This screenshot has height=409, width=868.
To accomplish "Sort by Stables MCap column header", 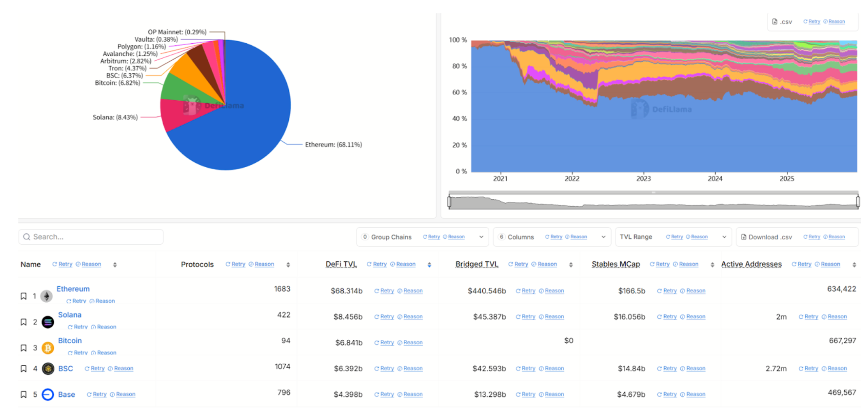I will (x=615, y=264).
